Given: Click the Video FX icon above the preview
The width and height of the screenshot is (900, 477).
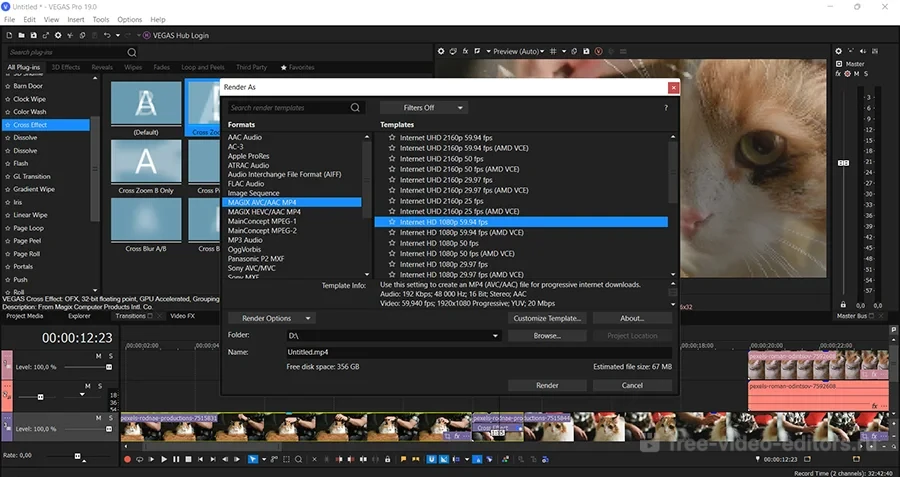Looking at the screenshot, I should click(466, 51).
